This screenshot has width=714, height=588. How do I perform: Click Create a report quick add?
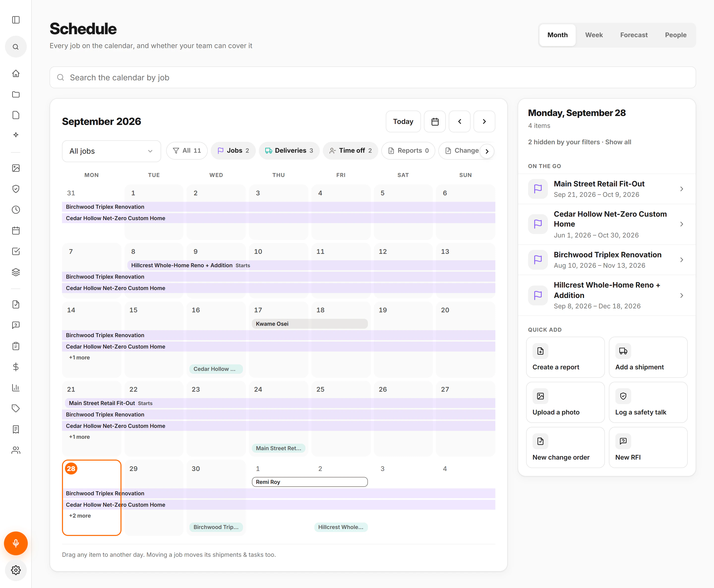click(565, 357)
